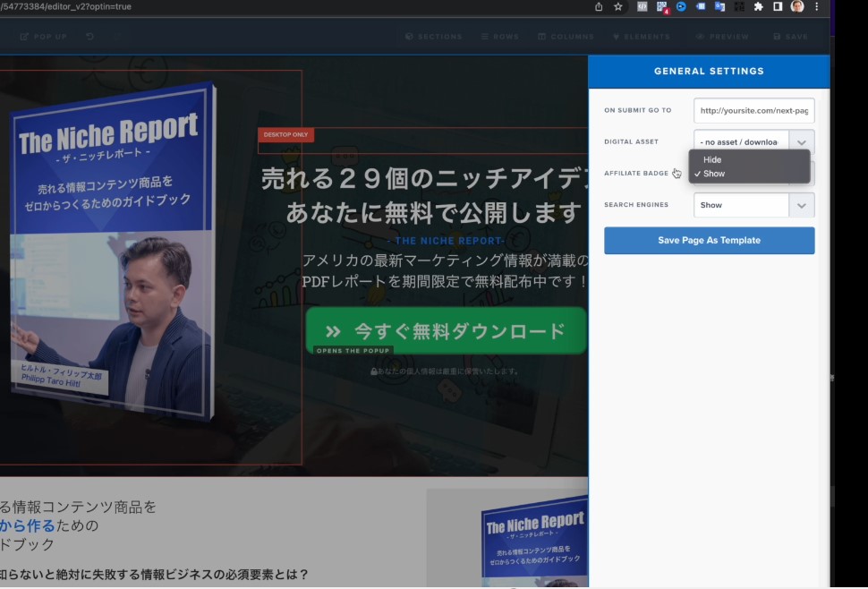Toggle the browser side panel
The width and height of the screenshot is (868, 589).
tap(778, 6)
